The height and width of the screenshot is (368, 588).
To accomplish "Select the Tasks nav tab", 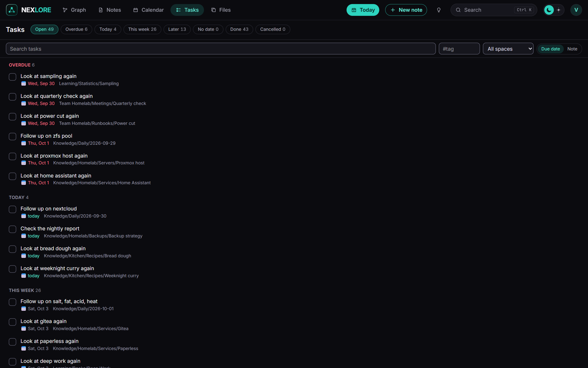I will (187, 10).
